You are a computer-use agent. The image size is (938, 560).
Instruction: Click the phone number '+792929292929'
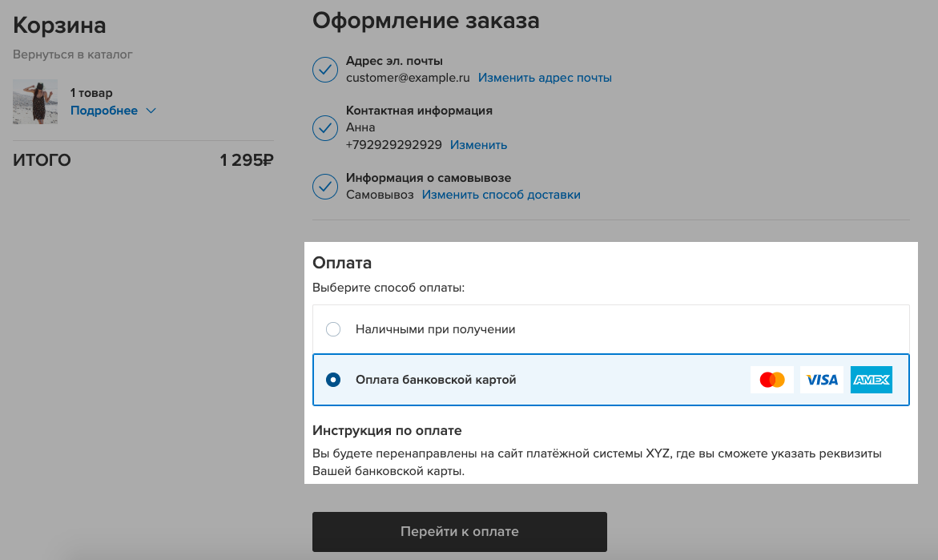(x=393, y=145)
